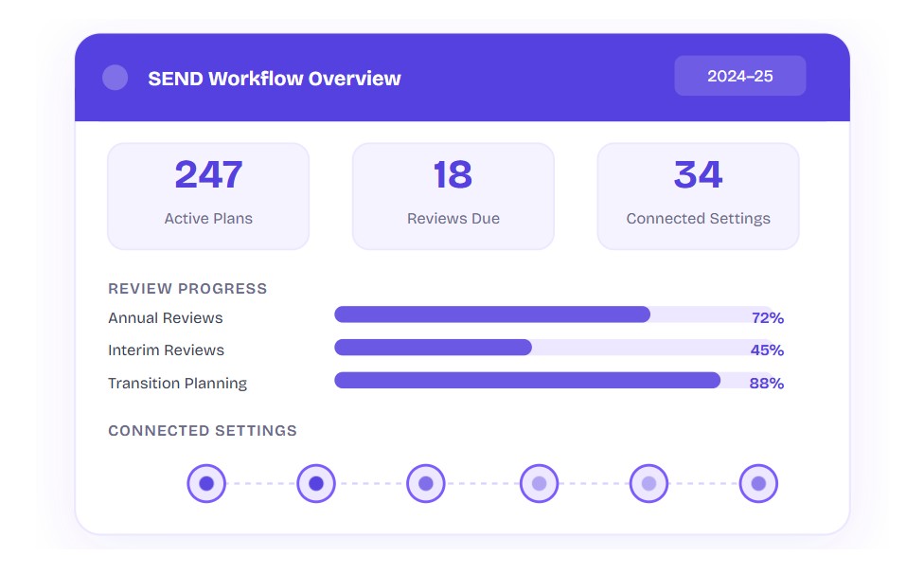Screen dimensions: 924x574
Task: Select the fifth connected settings node
Action: point(649,483)
